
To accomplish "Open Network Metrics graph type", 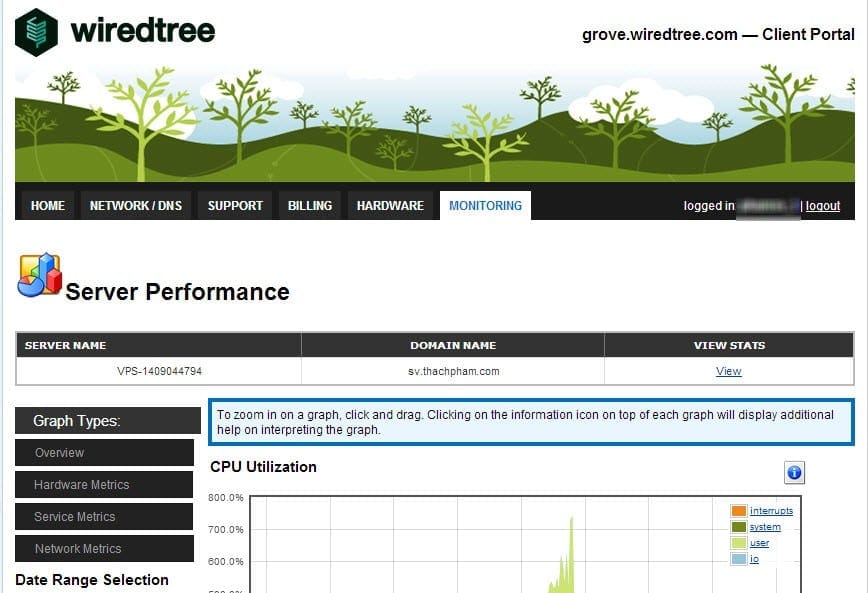I will coord(105,549).
